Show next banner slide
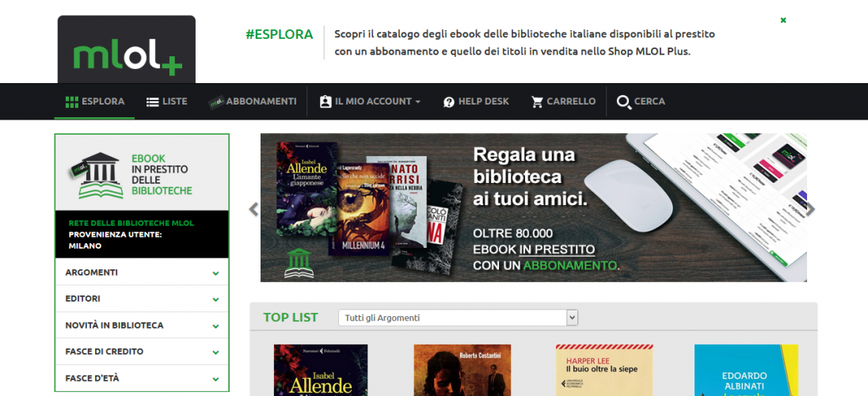 [x=810, y=209]
